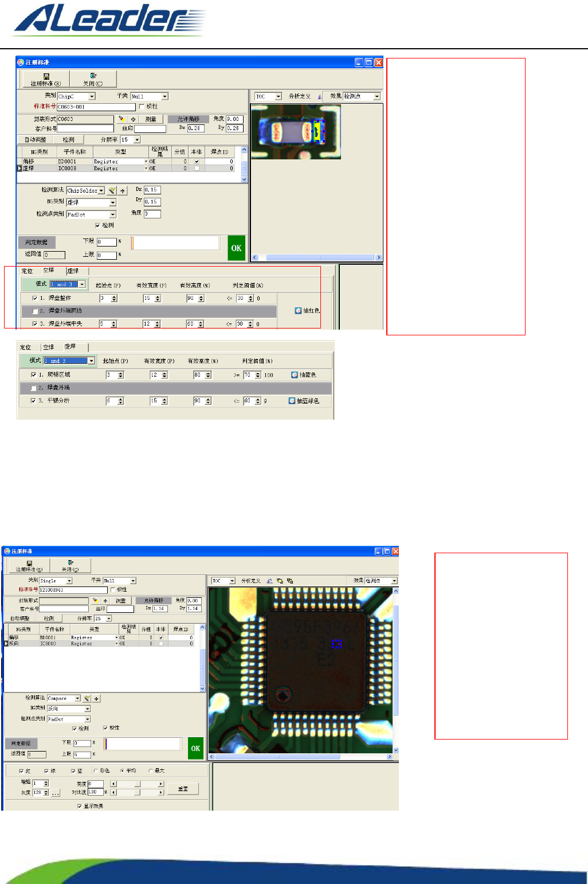This screenshot has height=884, width=588.
Task: Toggle the 红 channel checkbox
Action: (x=21, y=771)
